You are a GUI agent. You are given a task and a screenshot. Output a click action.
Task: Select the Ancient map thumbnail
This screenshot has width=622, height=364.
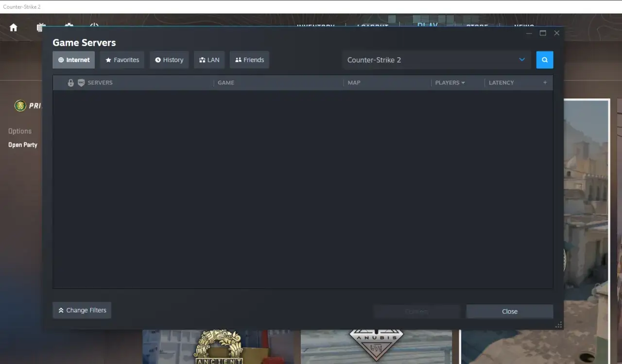coord(218,347)
